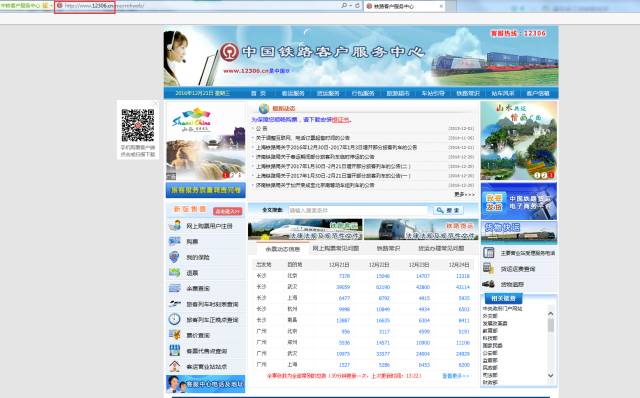
Task: Switch to the 余票动态信息 tab
Action: click(282, 249)
